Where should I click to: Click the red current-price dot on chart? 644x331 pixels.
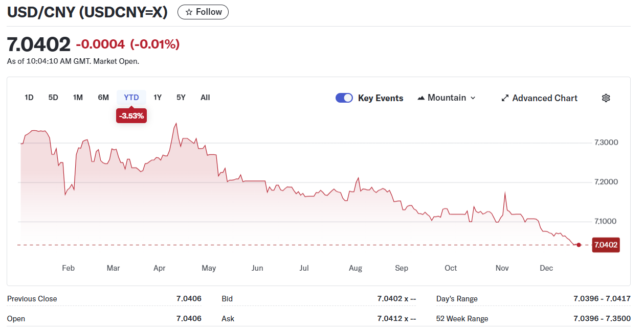579,245
